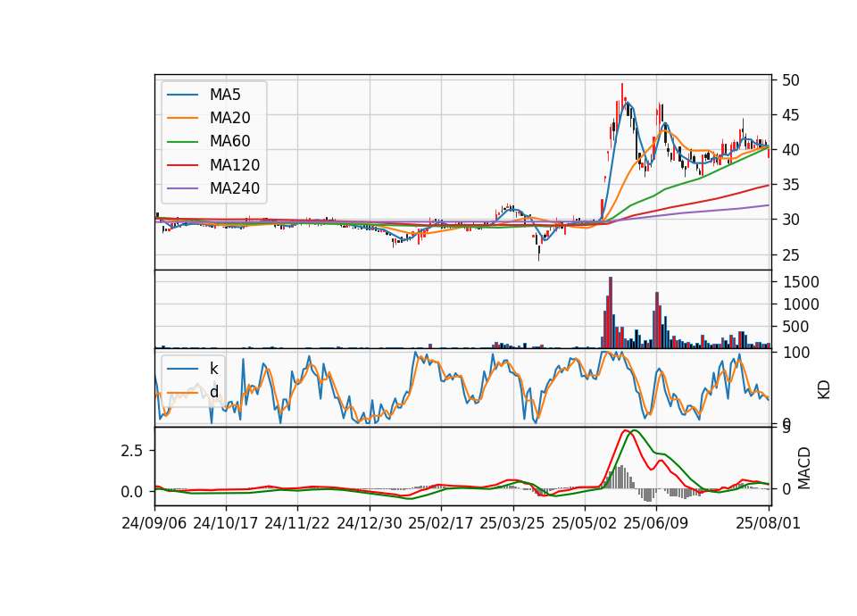Click the tallest volume bar in May
This screenshot has height=616, width=857.
click(x=611, y=312)
